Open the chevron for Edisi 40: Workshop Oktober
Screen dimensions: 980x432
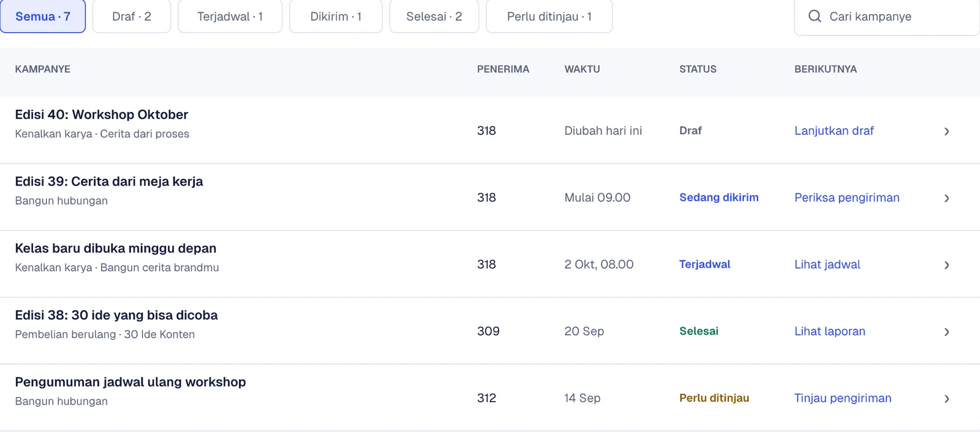(946, 131)
